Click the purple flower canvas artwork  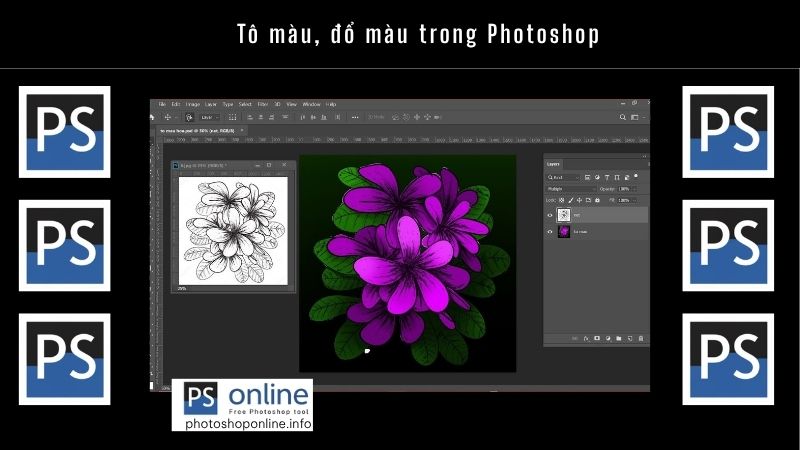coord(408,263)
